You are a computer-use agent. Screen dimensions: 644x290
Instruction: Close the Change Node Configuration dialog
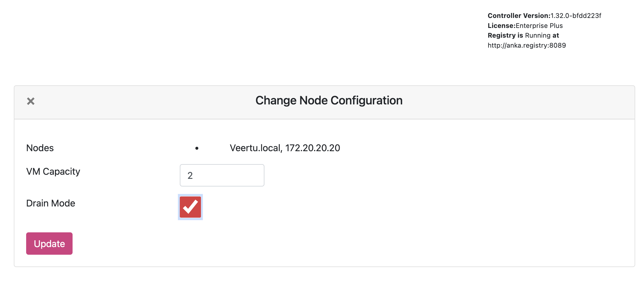click(31, 101)
